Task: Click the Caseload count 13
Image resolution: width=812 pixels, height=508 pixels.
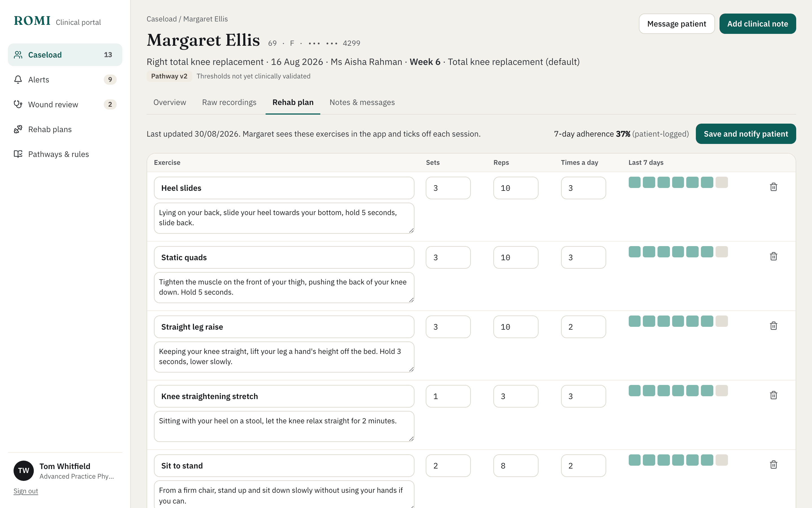Action: tap(108, 55)
